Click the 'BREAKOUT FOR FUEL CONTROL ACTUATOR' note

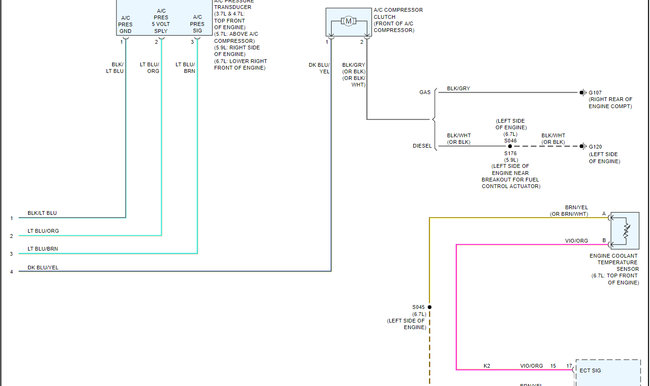[511, 183]
